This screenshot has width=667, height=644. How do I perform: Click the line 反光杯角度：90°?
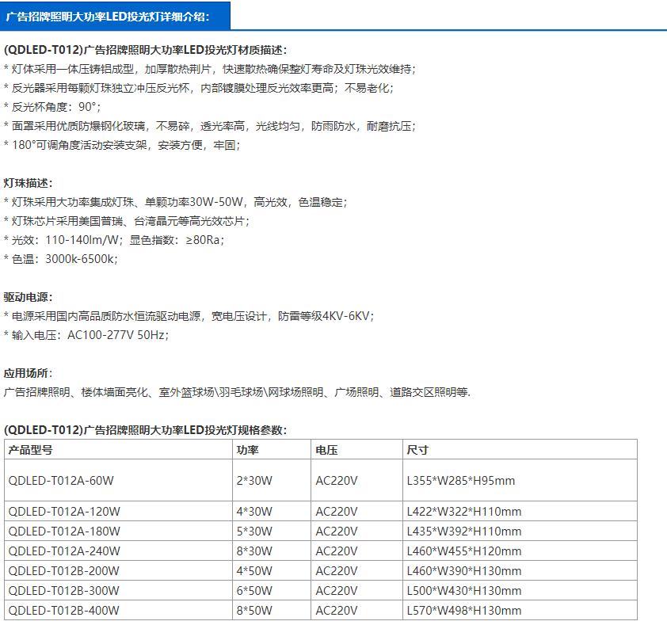52,107
